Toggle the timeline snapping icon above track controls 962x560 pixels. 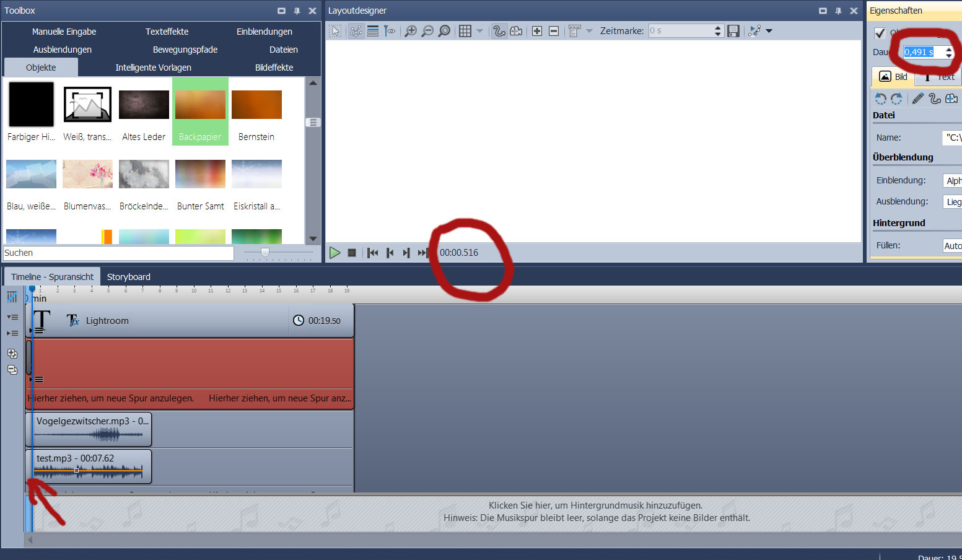click(x=12, y=297)
